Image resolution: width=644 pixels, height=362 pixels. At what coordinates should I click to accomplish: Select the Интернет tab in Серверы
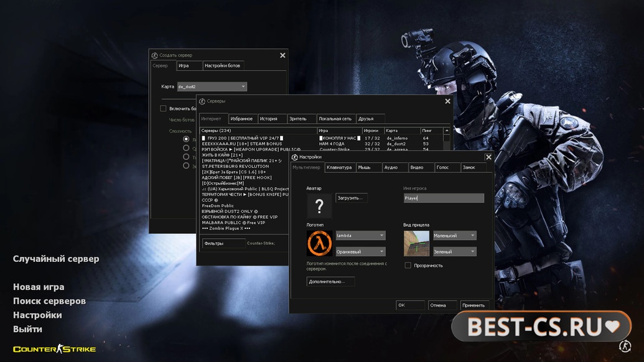(213, 119)
